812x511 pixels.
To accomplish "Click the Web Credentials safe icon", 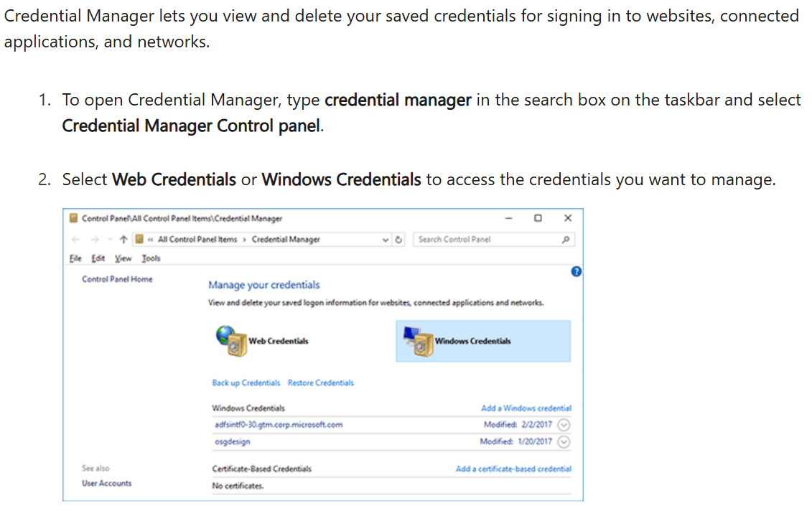I will click(231, 341).
